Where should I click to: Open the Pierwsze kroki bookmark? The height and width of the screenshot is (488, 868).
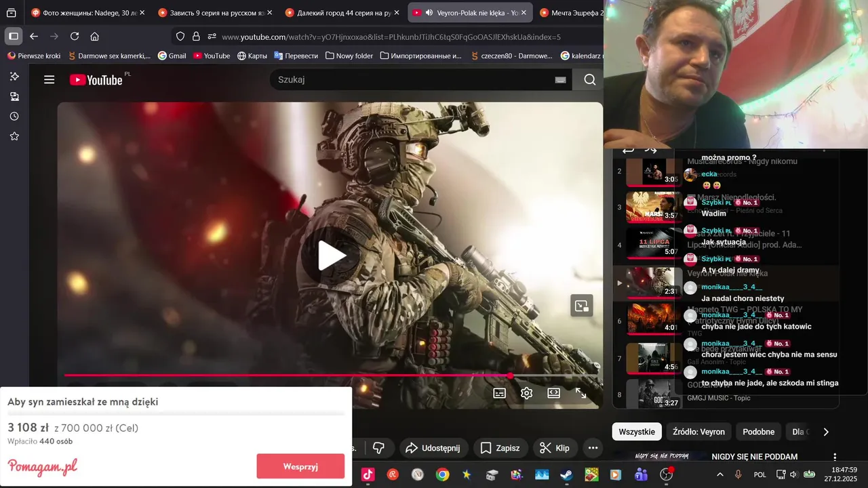click(x=34, y=56)
